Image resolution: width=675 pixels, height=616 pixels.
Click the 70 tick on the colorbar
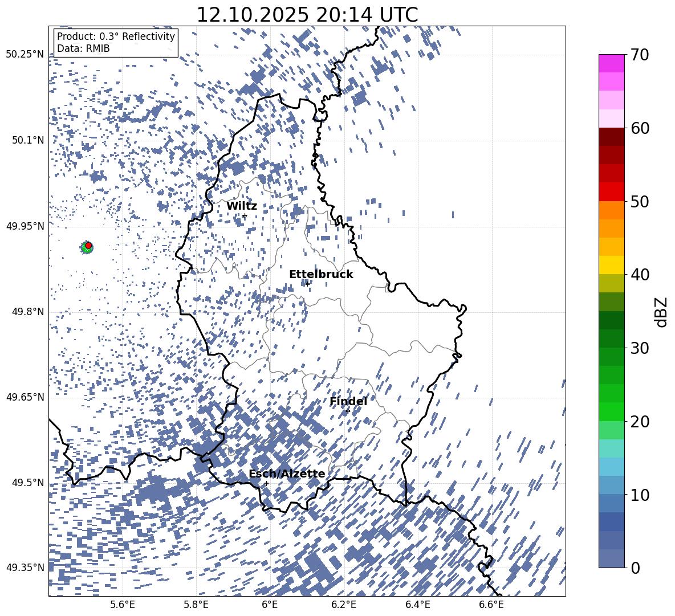[x=640, y=55]
